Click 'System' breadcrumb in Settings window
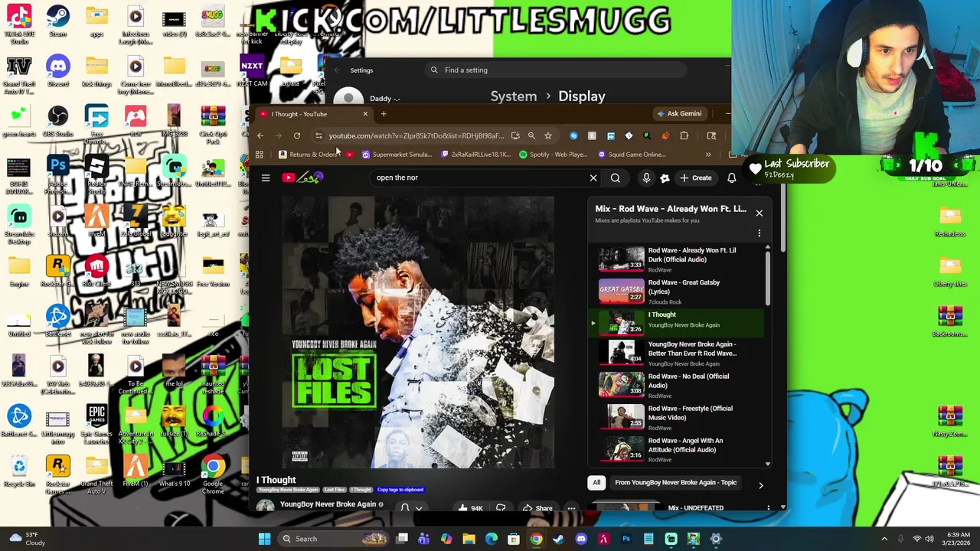Screen dimensions: 980x551 [513, 96]
